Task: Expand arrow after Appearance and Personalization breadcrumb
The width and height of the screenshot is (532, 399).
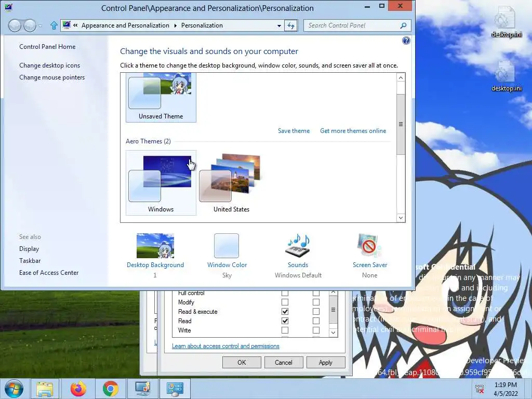Action: [x=176, y=25]
